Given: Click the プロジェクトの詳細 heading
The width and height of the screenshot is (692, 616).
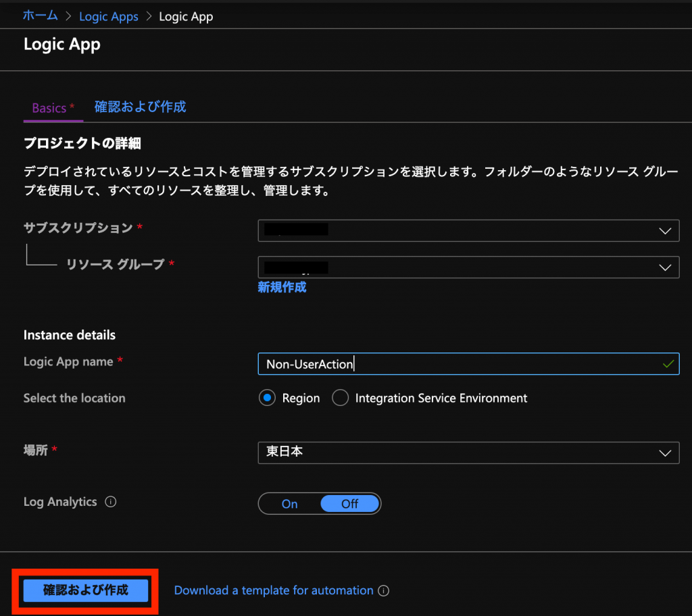Looking at the screenshot, I should (x=82, y=143).
